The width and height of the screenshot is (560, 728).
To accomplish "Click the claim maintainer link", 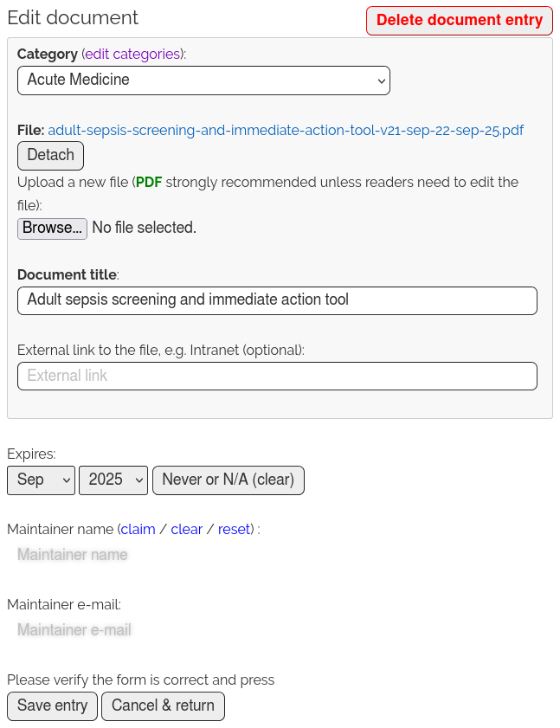I will pos(138,529).
